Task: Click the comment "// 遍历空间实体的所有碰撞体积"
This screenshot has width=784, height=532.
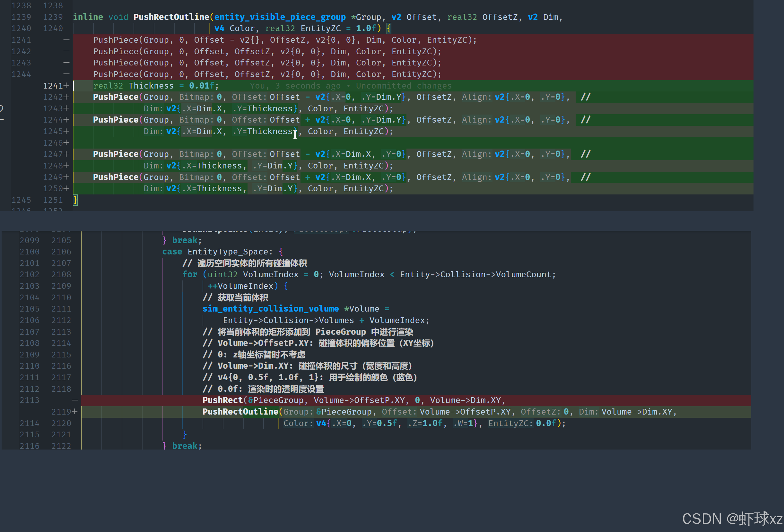Action: [x=245, y=263]
